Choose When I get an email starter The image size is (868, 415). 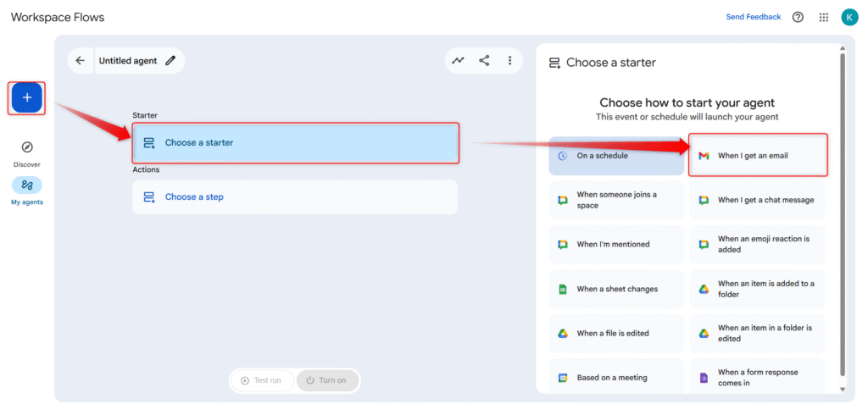point(758,156)
